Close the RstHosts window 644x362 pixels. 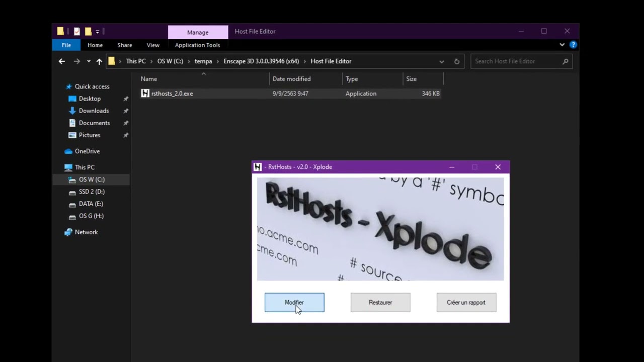point(498,167)
